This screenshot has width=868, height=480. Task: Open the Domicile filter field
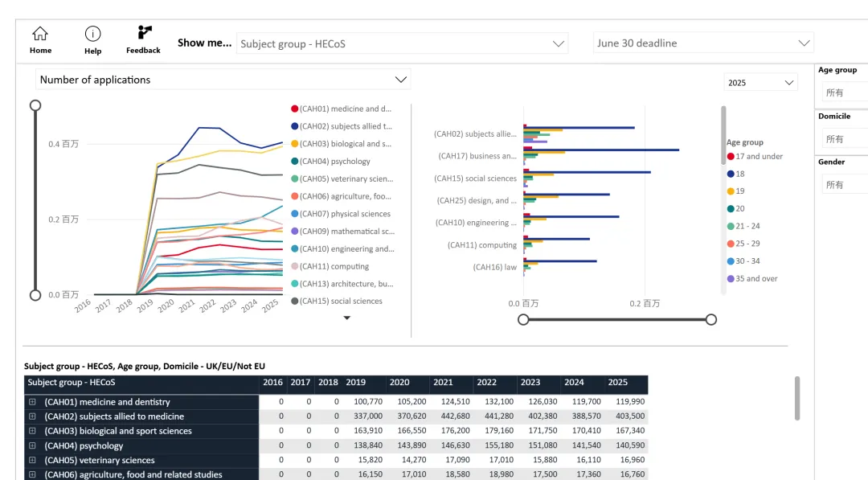tap(845, 139)
